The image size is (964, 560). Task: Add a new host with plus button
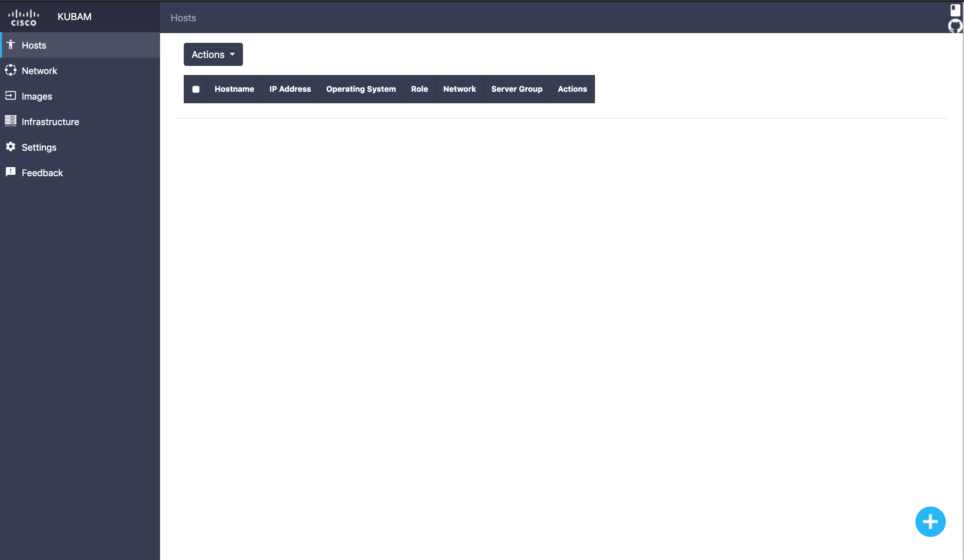point(930,521)
